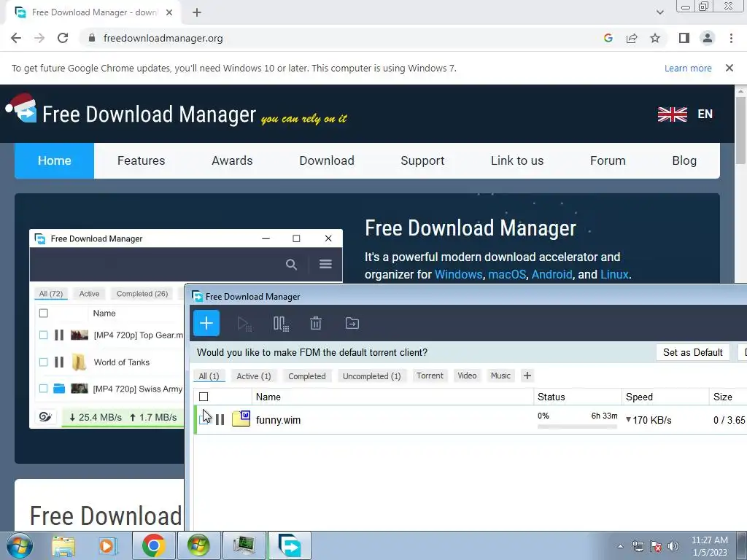
Task: Click the pause all downloads toolbar icon
Action: [x=281, y=324]
